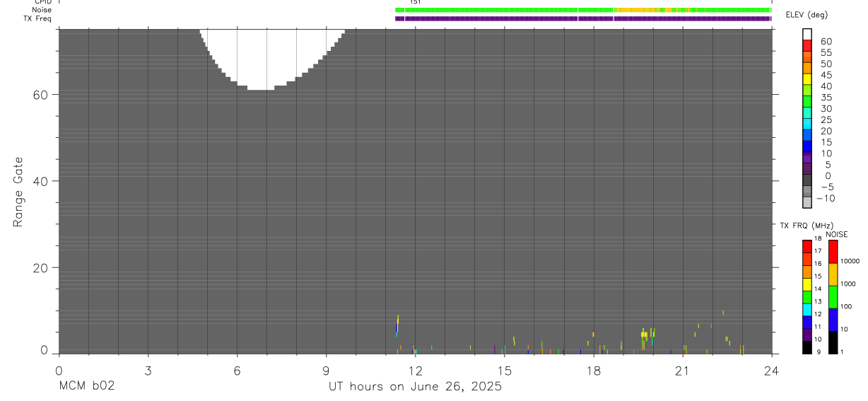Click the '1000' value on the NOISE scale
This screenshot has width=868, height=401.
pyautogui.click(x=850, y=284)
